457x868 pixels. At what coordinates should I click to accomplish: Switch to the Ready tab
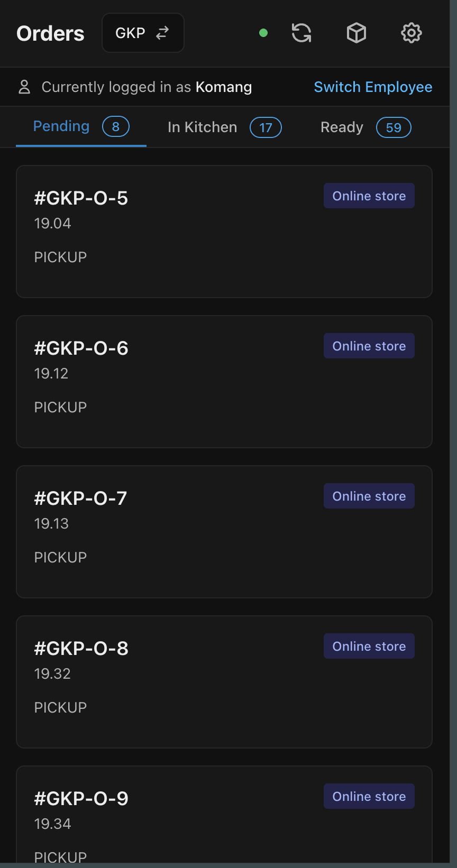tap(342, 127)
